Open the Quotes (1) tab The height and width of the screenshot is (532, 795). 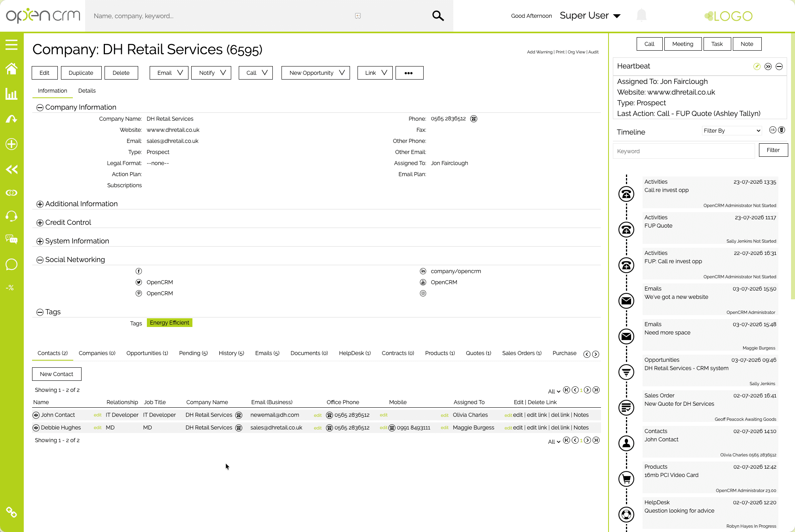478,353
